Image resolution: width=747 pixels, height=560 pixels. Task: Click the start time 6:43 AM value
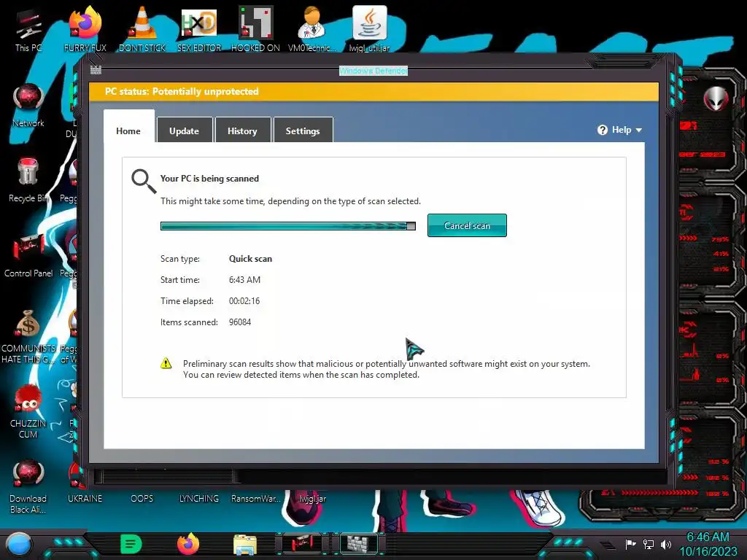(244, 279)
